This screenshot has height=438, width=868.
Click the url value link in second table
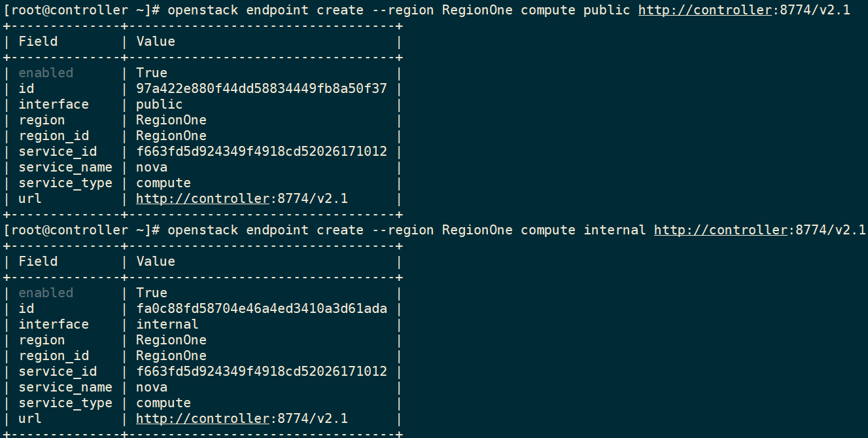[203, 418]
